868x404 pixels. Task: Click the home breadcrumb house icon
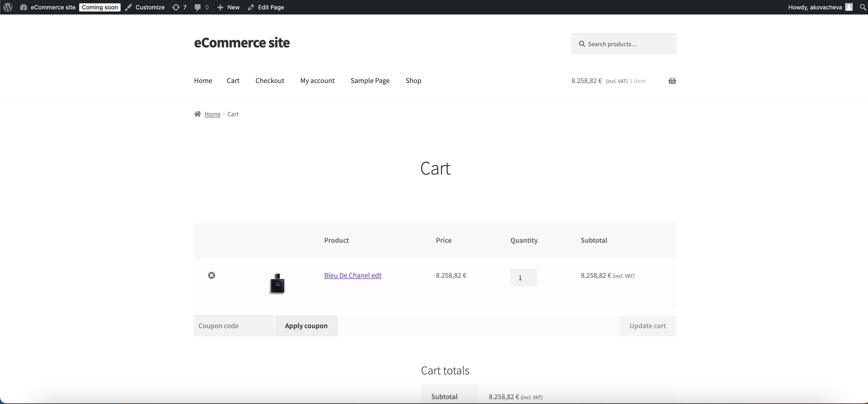(197, 114)
